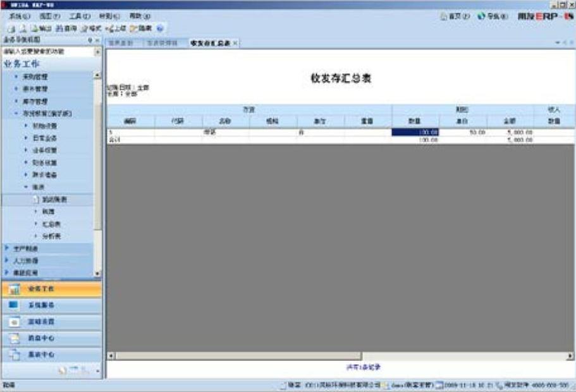
Task: Open the 消息中心 panel in the sidebar
Action: [x=51, y=338]
